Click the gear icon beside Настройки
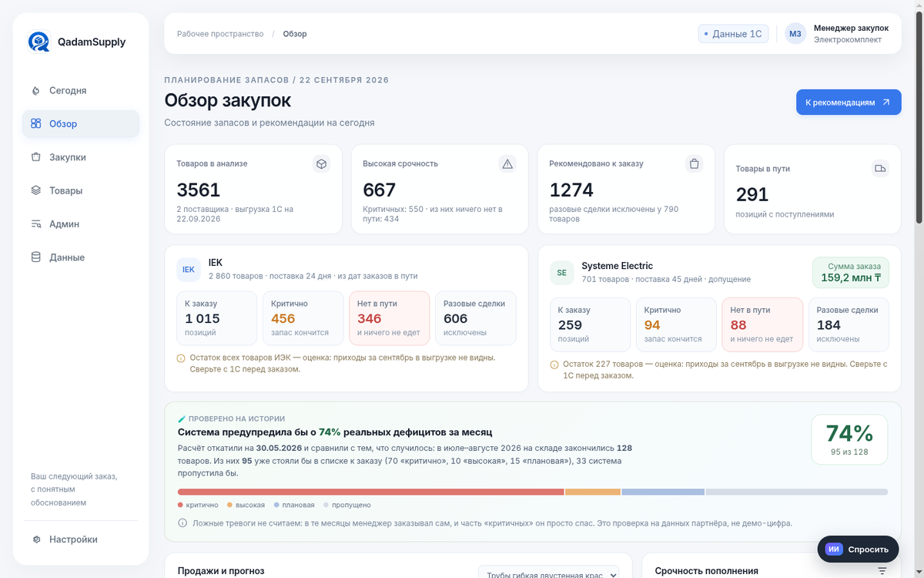Viewport: 924px width, 578px height. (x=36, y=539)
